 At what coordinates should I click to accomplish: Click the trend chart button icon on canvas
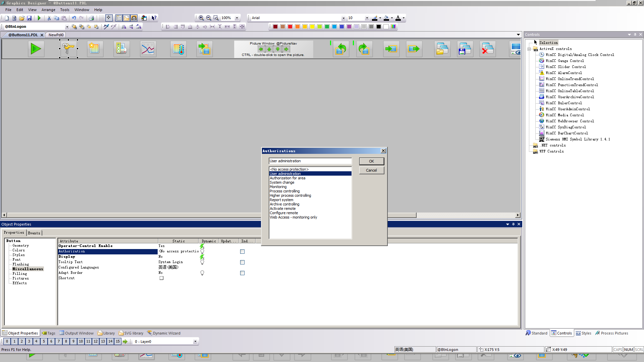pos(148,49)
